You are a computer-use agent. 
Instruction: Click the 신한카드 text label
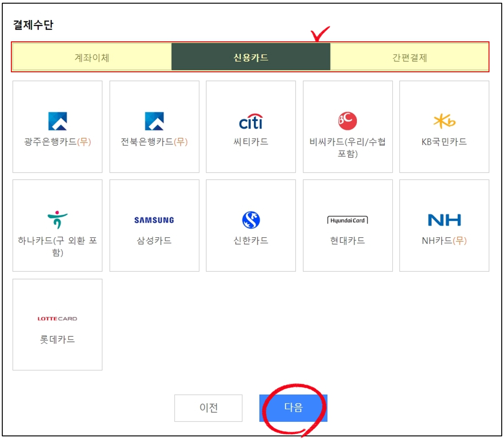(x=251, y=240)
